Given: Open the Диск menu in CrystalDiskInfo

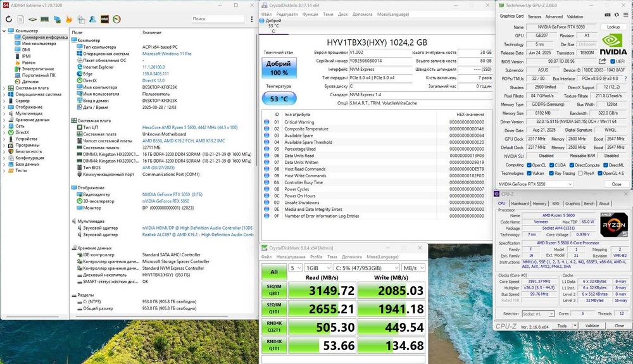Looking at the screenshot, I should 342,14.
